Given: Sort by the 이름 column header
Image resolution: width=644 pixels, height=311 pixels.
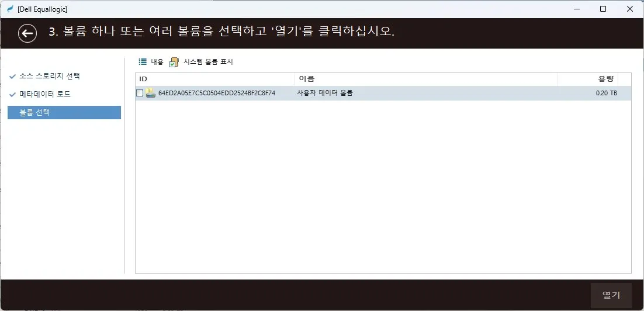Looking at the screenshot, I should pos(426,80).
